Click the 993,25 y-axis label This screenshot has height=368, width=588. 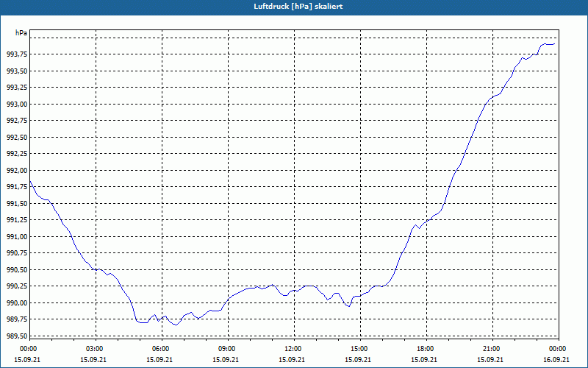pos(17,88)
